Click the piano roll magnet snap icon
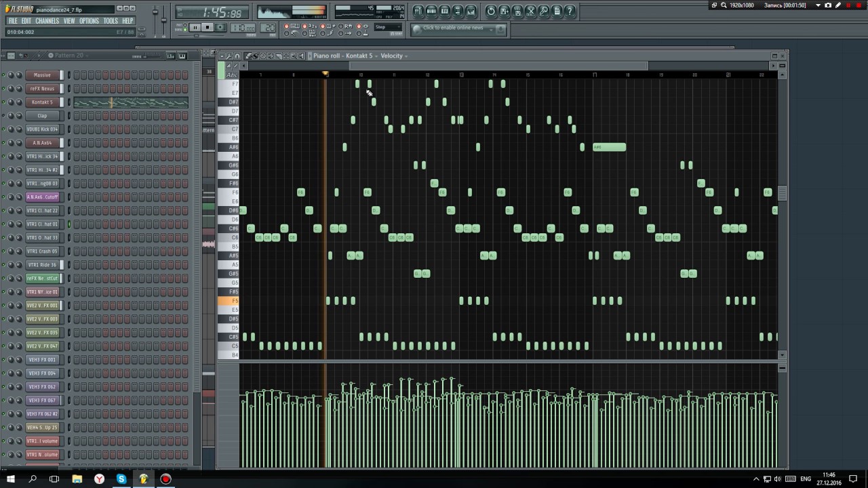 tap(237, 56)
